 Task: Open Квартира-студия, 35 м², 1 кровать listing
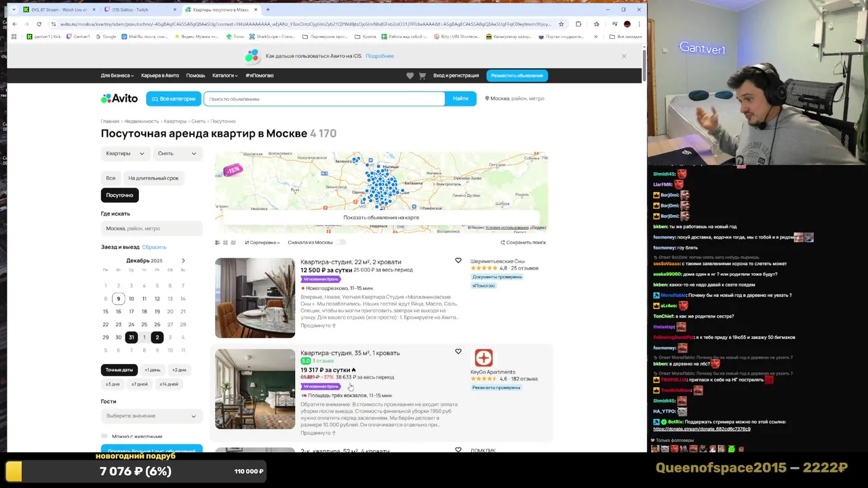click(x=350, y=352)
